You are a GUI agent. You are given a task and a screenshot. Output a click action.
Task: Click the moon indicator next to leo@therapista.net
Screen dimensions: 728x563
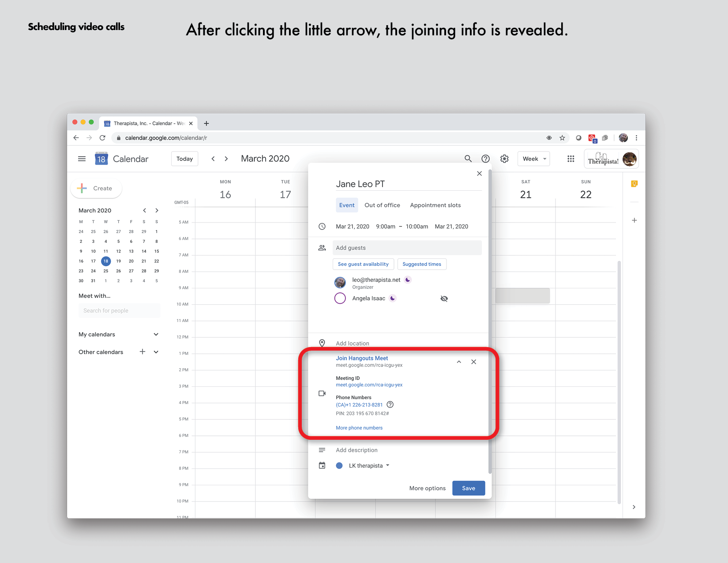click(408, 280)
